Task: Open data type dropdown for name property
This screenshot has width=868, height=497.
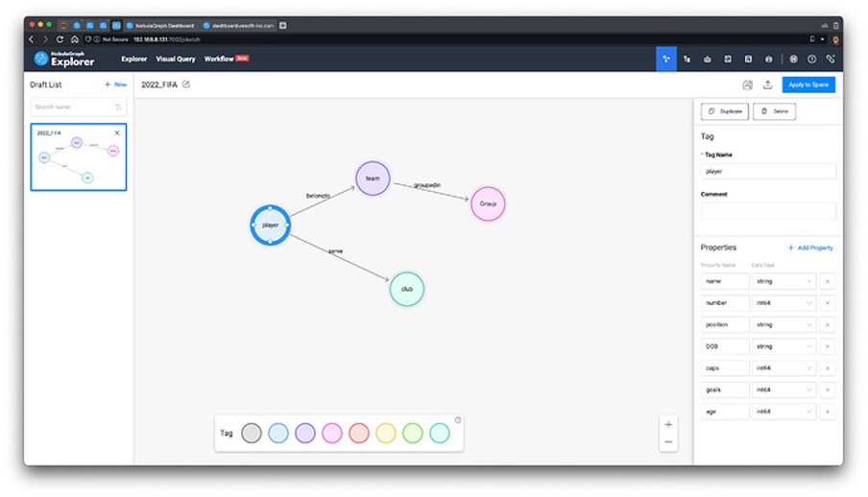Action: [784, 281]
